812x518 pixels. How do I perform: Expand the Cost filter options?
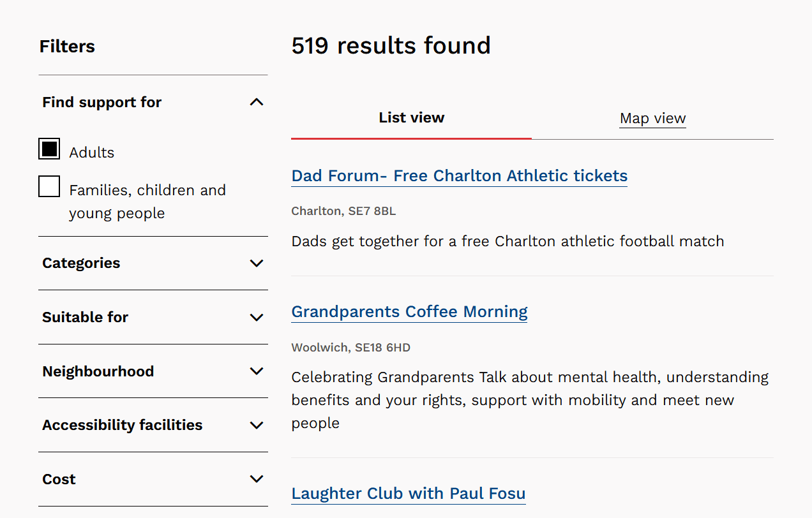pos(153,478)
